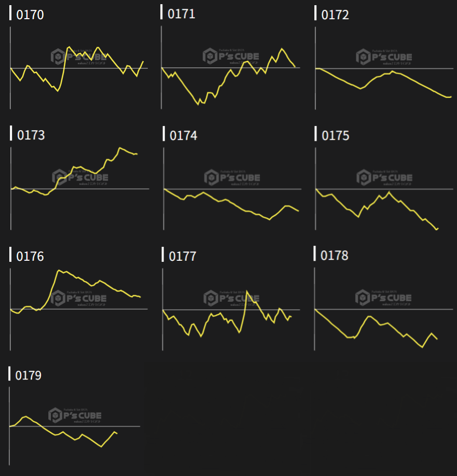
Task: Open slump graph thumbnail for machine 0170
Action: click(x=78, y=67)
